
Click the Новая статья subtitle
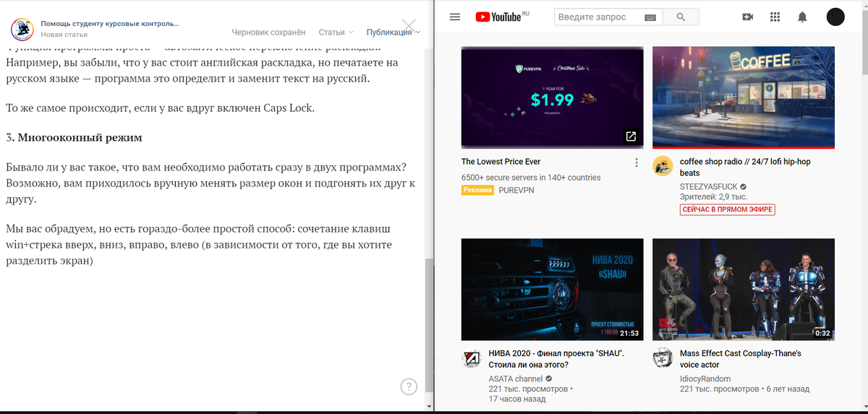[64, 35]
